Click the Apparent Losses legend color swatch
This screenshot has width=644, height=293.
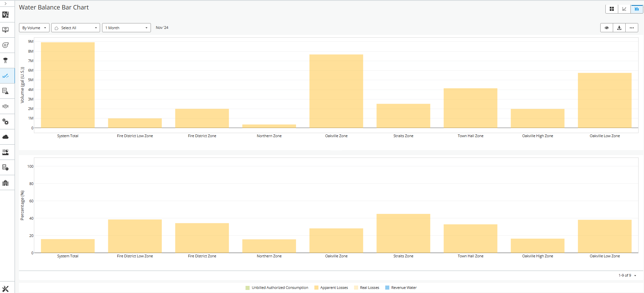click(316, 288)
